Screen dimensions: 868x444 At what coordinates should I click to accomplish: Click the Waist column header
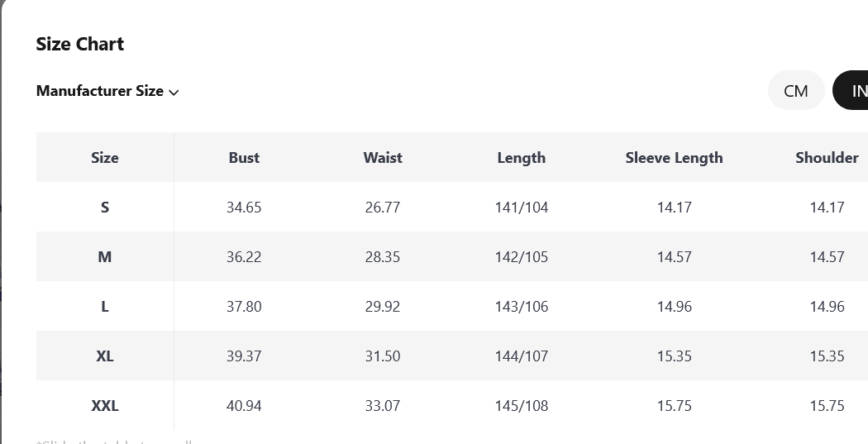click(383, 158)
